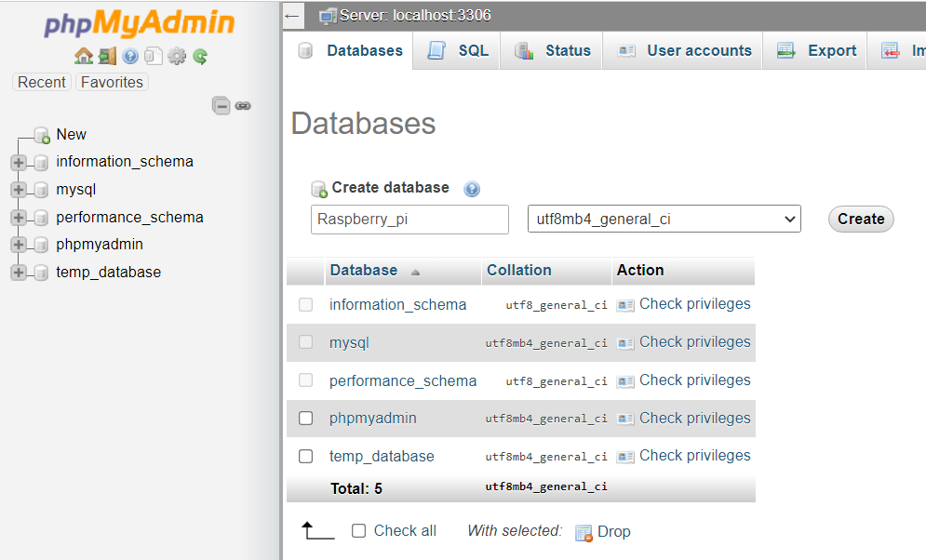
Task: Toggle link with main panel icon
Action: click(x=243, y=106)
